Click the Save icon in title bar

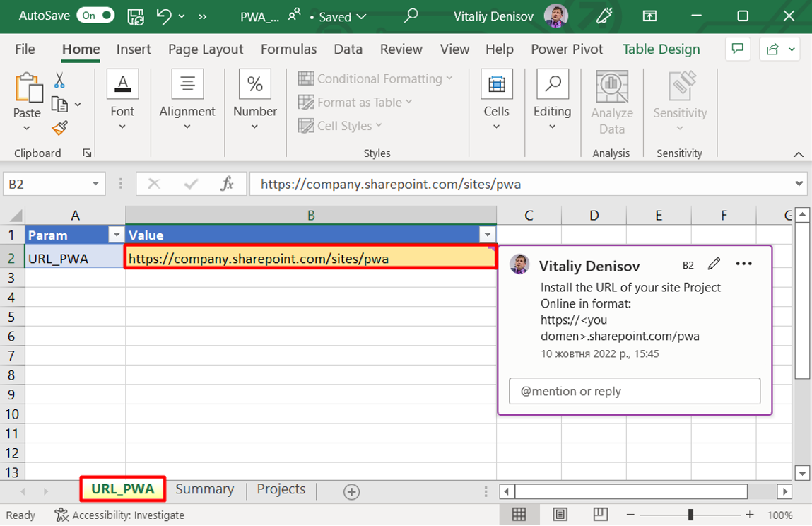click(x=136, y=16)
